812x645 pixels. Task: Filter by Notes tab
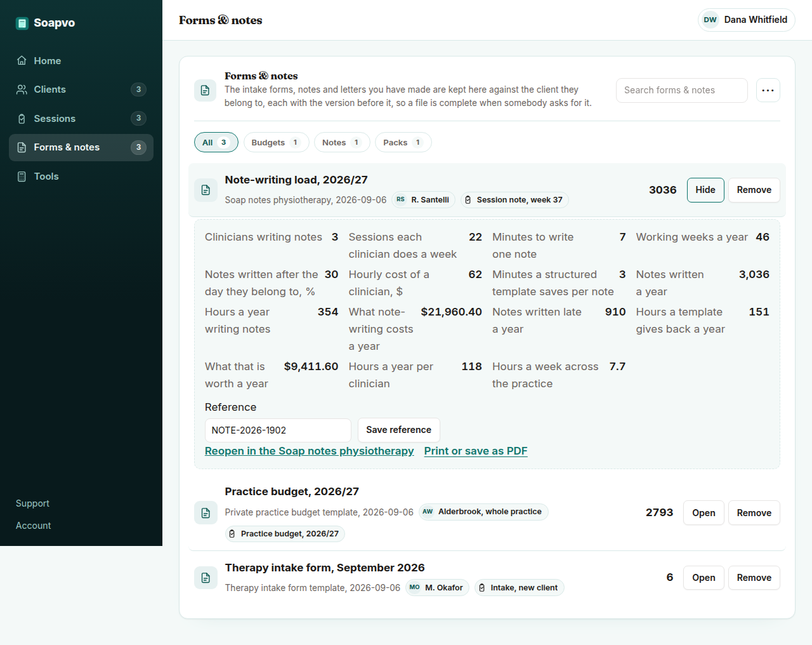[x=342, y=142]
